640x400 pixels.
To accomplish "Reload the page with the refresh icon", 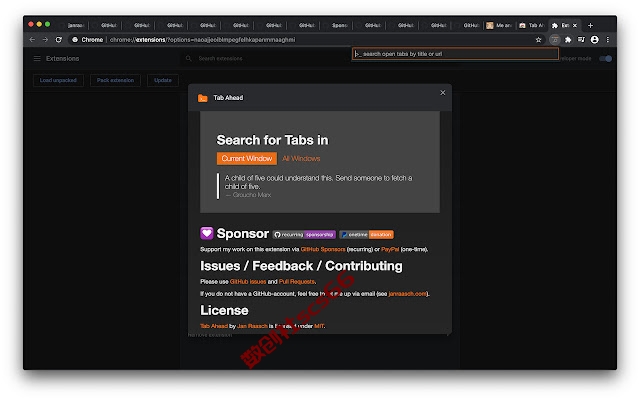I will [59, 40].
